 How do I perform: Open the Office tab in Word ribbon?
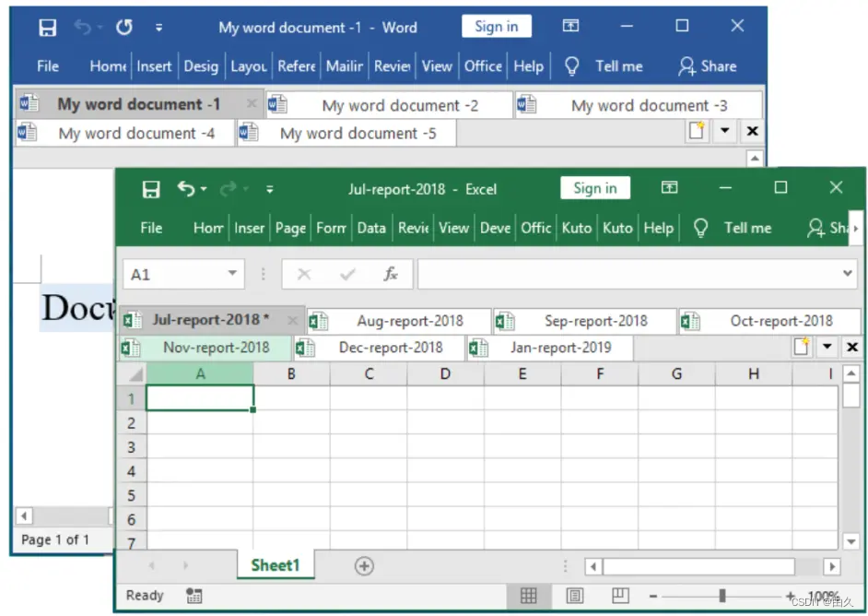click(483, 66)
